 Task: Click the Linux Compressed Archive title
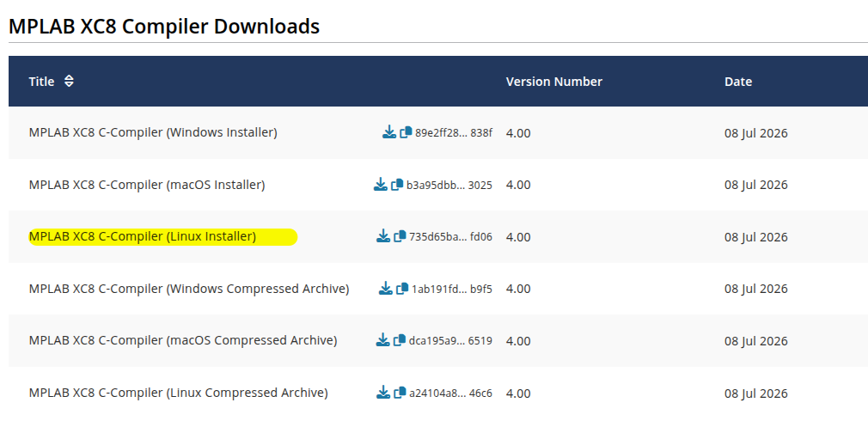pyautogui.click(x=178, y=393)
